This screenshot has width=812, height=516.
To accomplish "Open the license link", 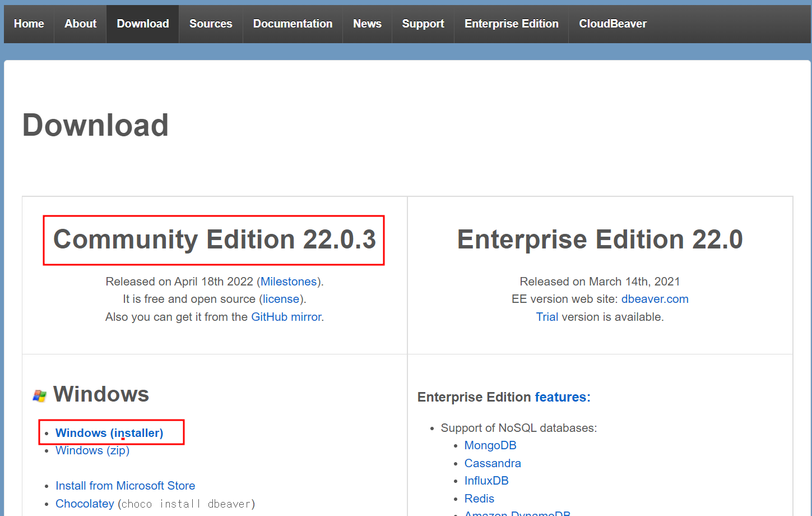I will point(281,299).
